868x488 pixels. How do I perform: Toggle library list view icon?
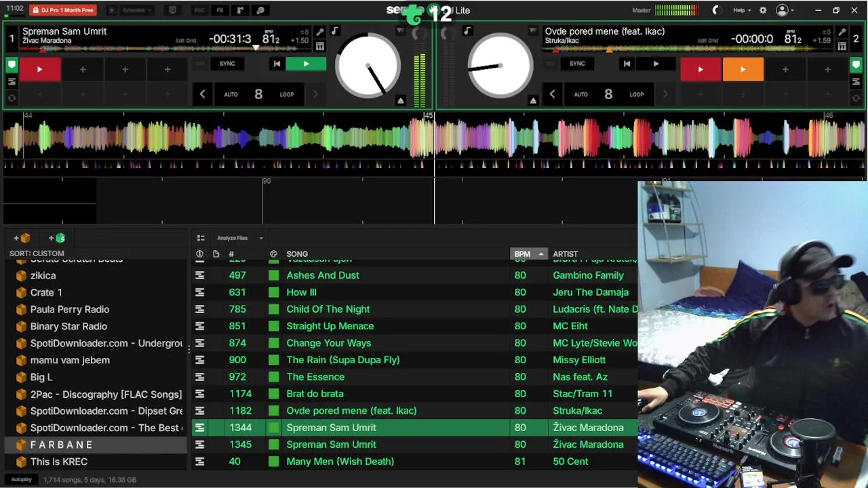(201, 238)
